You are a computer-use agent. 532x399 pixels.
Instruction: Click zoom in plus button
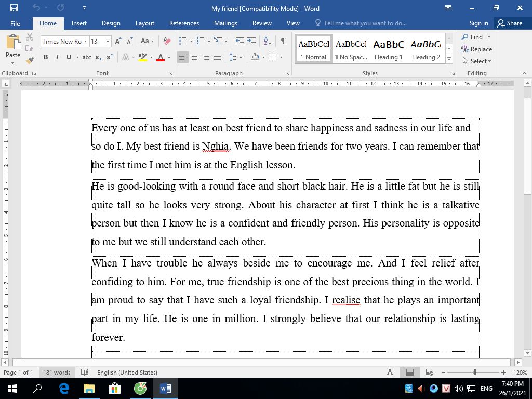503,373
